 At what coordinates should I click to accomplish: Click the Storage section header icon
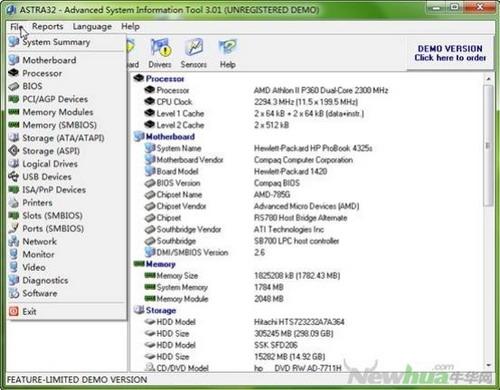139,310
